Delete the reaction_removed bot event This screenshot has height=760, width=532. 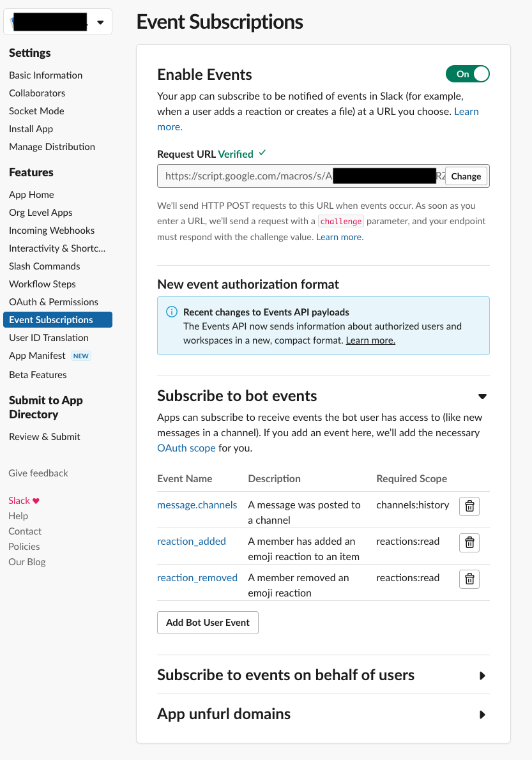click(469, 579)
